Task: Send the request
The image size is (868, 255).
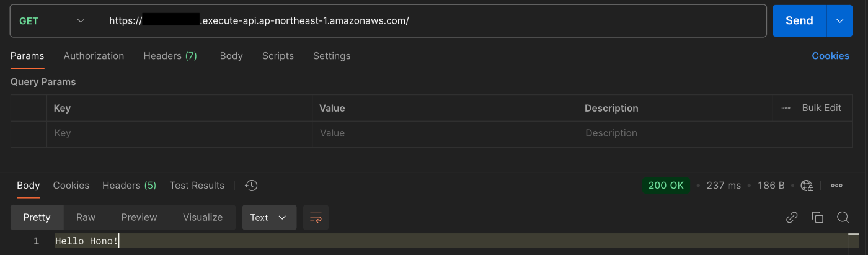Action: point(799,21)
